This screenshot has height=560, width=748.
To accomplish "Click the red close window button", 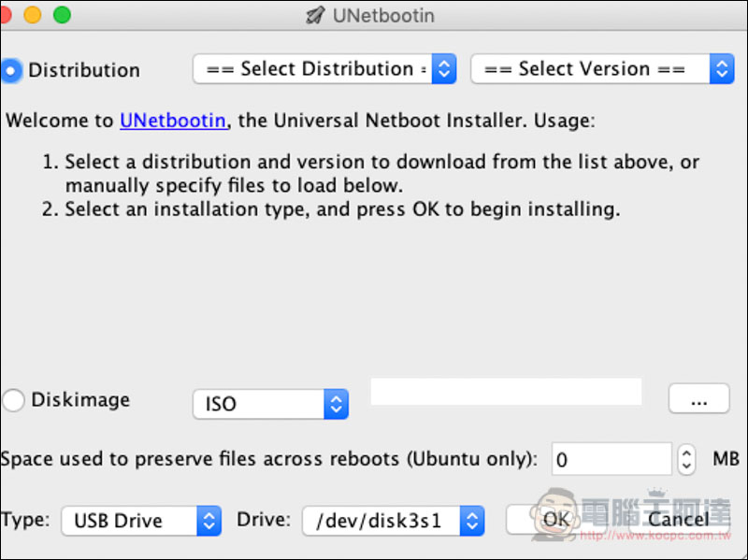I will point(6,15).
